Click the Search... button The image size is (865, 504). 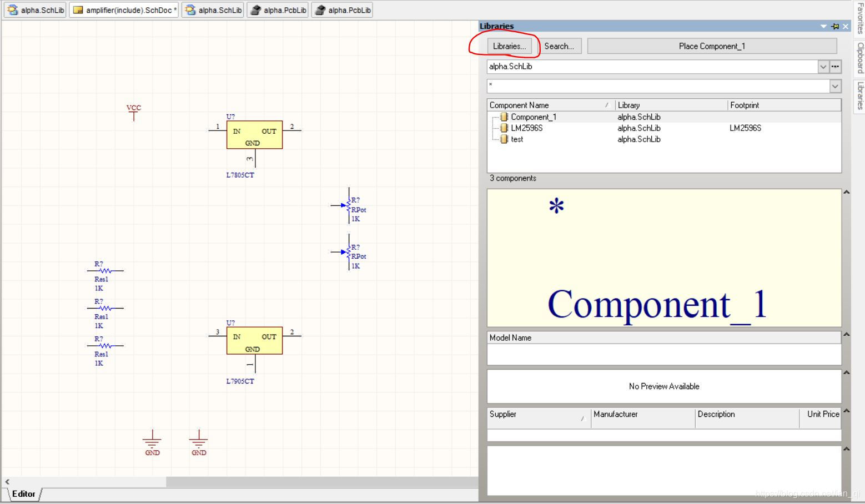[559, 46]
